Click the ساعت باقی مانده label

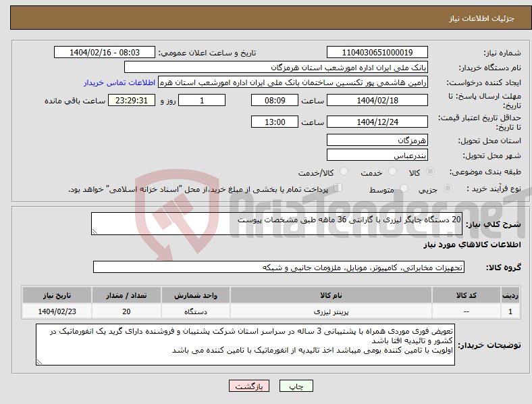click(75, 101)
